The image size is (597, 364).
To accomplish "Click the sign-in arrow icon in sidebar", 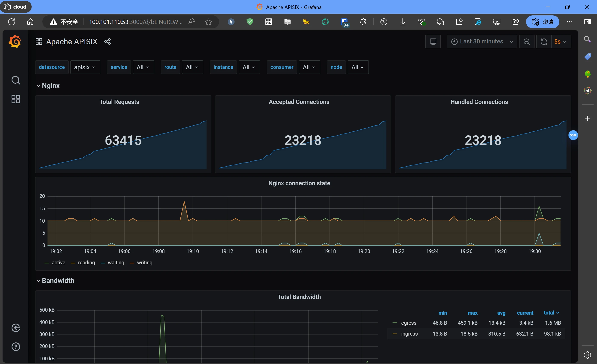I will pos(16,328).
